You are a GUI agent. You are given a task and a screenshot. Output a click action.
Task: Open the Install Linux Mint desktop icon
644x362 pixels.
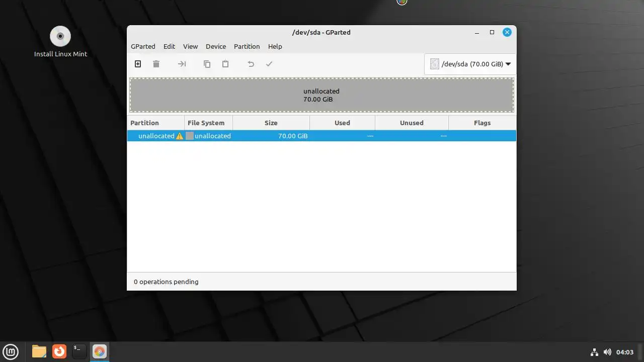point(60,42)
